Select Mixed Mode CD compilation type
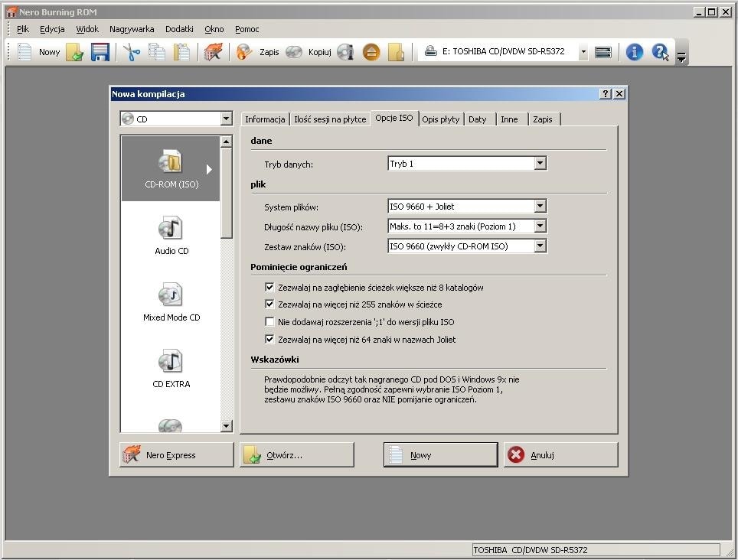738x560 pixels. [171, 303]
